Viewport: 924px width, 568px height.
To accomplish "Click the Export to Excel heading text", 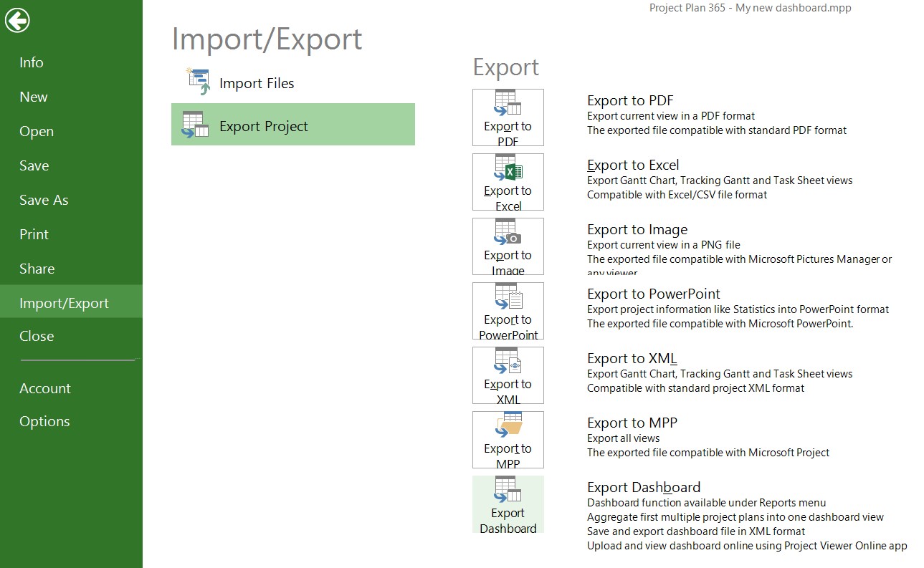I will (x=633, y=165).
